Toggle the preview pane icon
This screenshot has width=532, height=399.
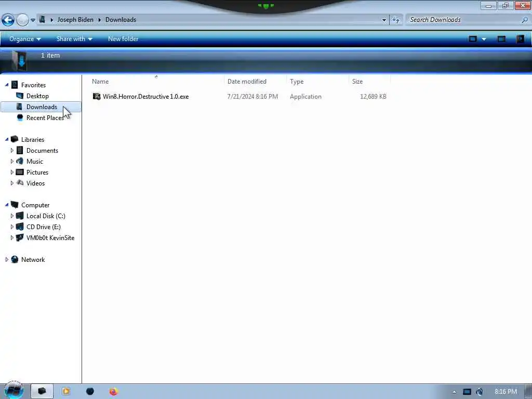click(x=501, y=39)
